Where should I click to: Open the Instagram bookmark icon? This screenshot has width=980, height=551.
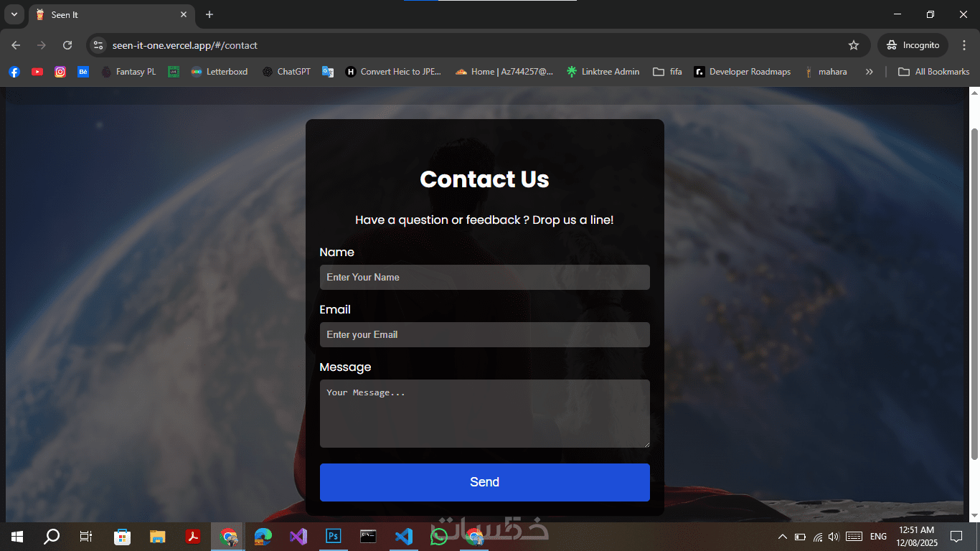pos(60,72)
